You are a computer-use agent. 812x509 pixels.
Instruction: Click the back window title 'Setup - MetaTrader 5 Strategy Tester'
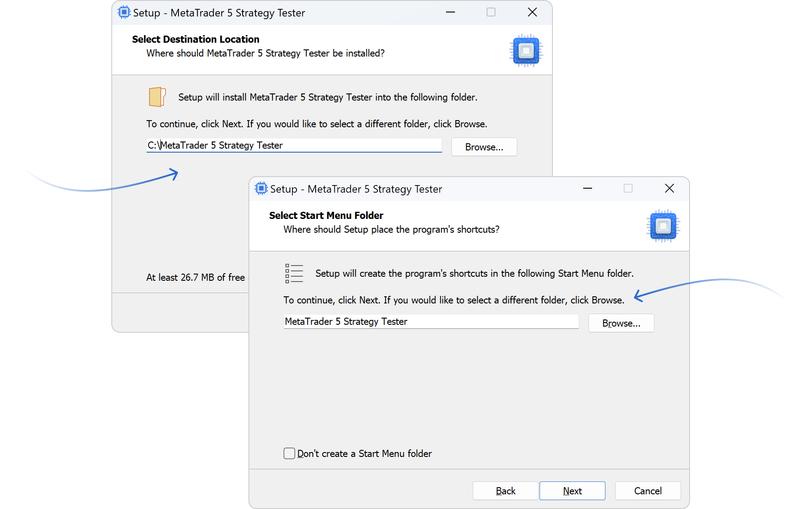[219, 13]
